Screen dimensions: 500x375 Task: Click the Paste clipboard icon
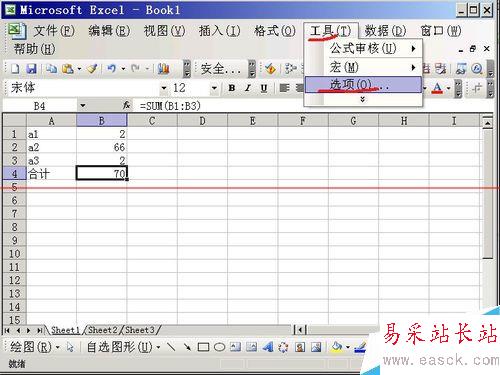[x=68, y=69]
